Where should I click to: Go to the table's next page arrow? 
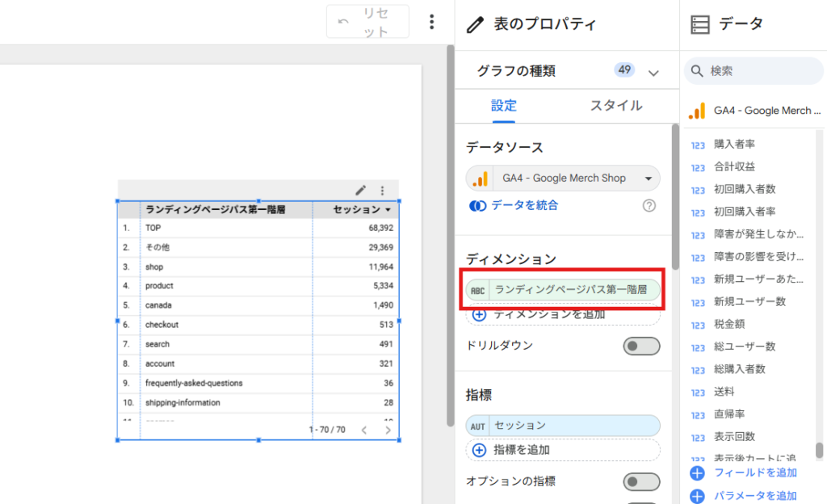coord(388,430)
